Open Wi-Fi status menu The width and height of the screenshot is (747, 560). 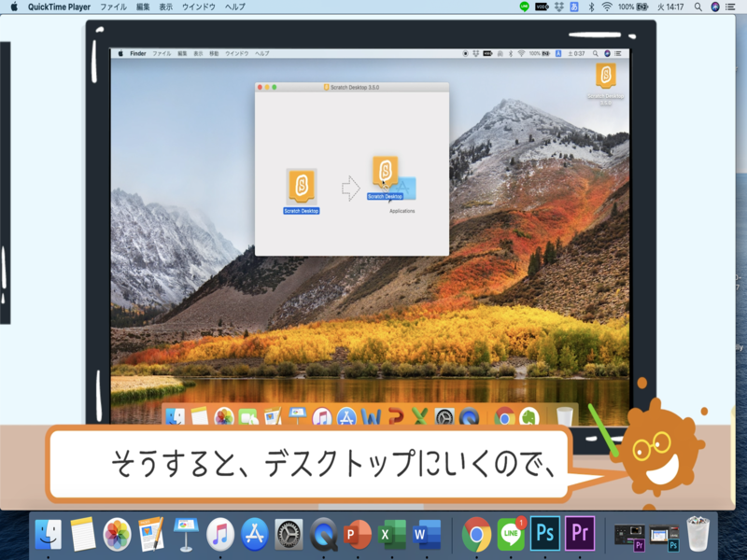[x=606, y=7]
